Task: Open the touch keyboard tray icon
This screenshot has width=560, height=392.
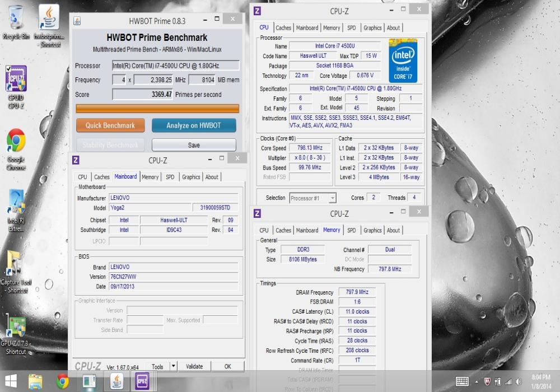Action: [462, 382]
